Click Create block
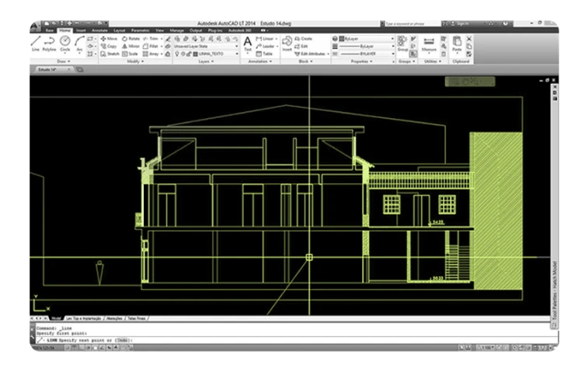 304,39
